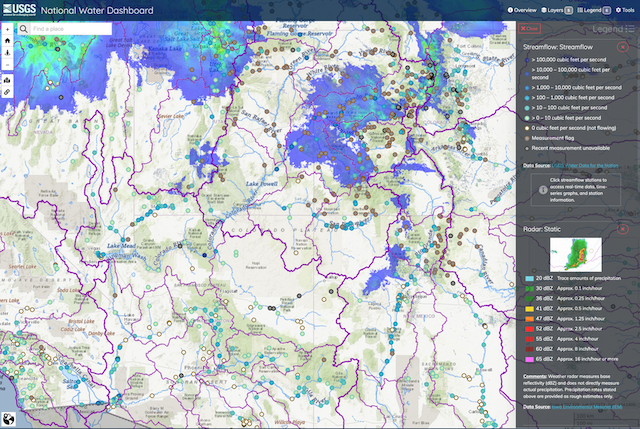Find my location on the map
Screen dimensions: 640x429
[7, 53]
